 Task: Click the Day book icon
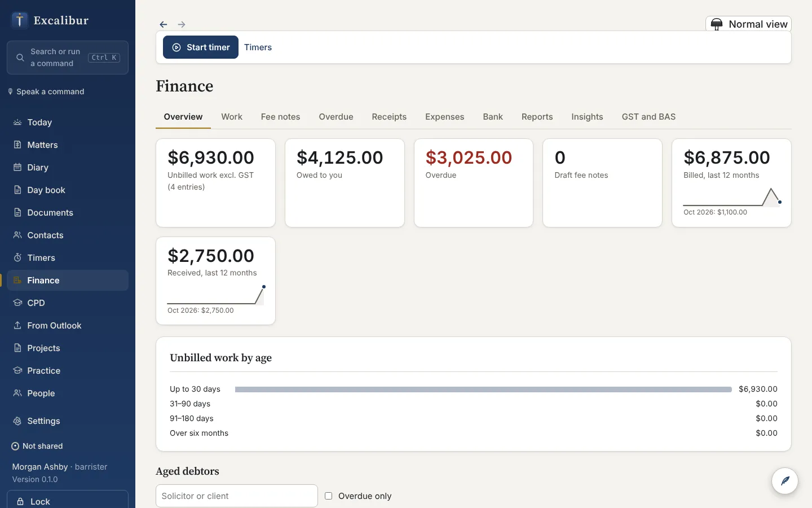coord(17,190)
